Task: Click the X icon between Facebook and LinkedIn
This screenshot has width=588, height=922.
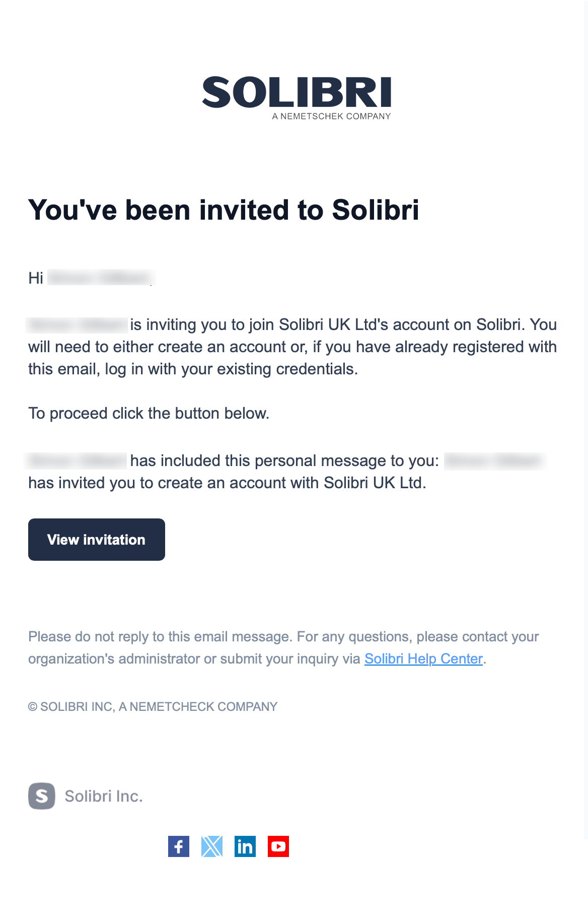Action: (x=212, y=847)
